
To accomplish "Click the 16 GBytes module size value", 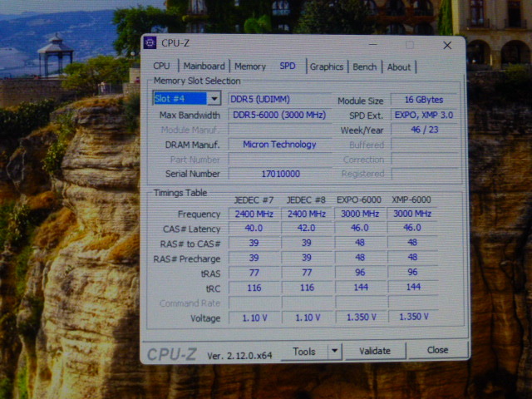I will [424, 100].
